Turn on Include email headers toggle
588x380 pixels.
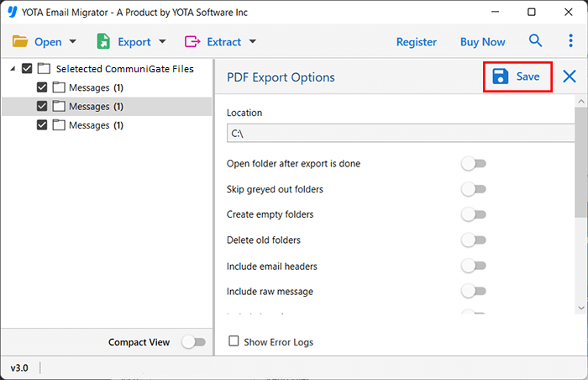pos(474,267)
